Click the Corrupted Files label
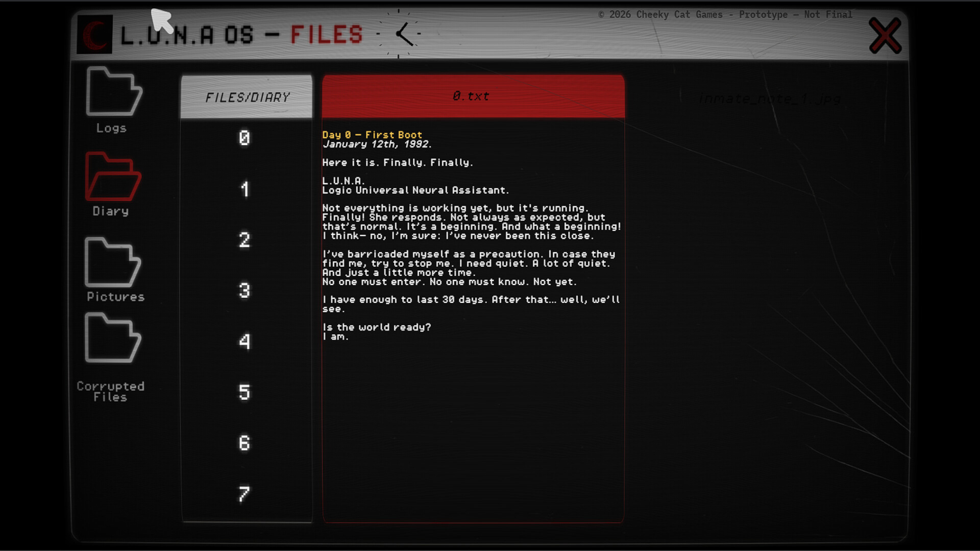 pos(110,391)
